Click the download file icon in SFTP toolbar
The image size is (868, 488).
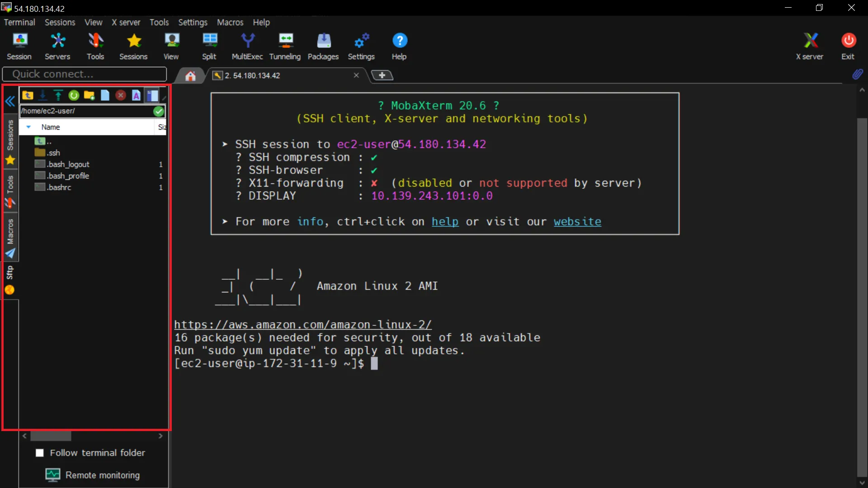click(43, 95)
